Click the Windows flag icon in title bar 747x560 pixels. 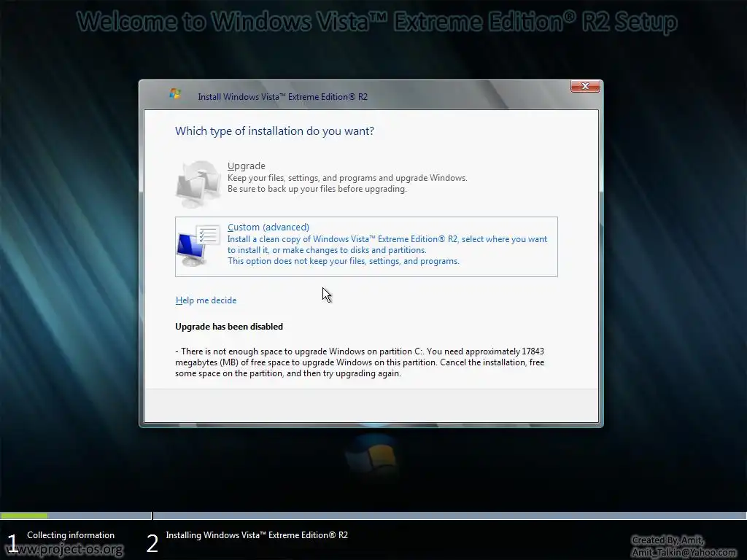click(x=175, y=93)
